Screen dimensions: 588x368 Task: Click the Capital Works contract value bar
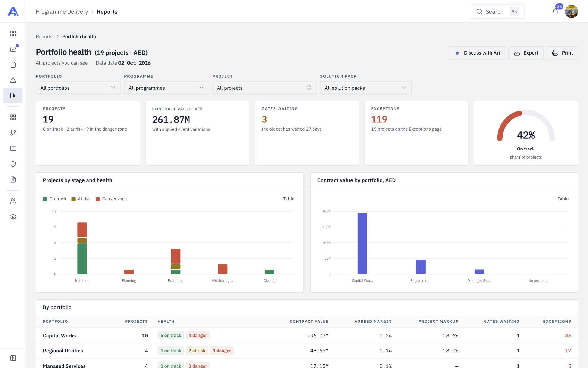[x=362, y=243]
